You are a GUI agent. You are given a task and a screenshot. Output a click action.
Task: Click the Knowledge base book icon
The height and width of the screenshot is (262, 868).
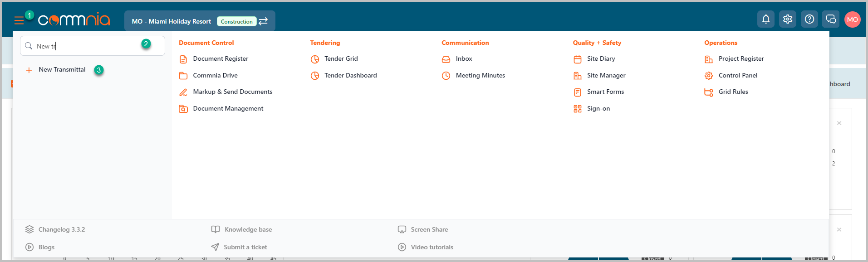point(216,229)
